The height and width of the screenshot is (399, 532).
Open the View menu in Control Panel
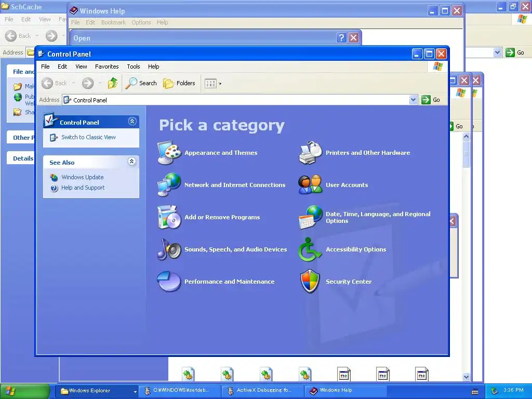pos(81,66)
